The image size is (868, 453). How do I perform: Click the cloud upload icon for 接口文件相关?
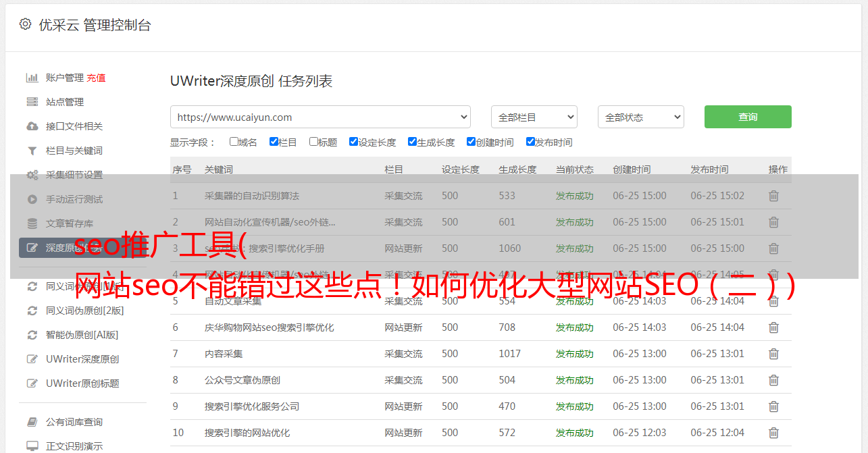pos(32,126)
